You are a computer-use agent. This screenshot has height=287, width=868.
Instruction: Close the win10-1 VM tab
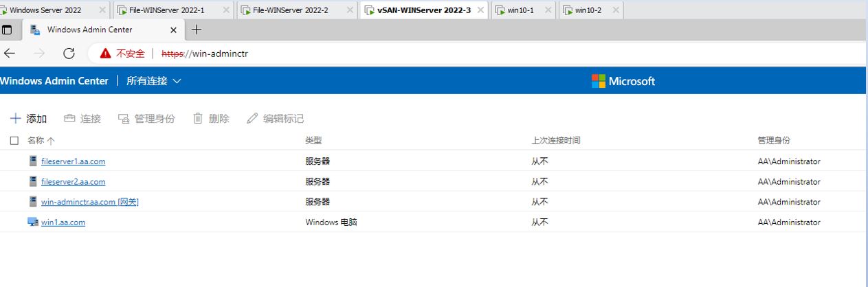[548, 10]
